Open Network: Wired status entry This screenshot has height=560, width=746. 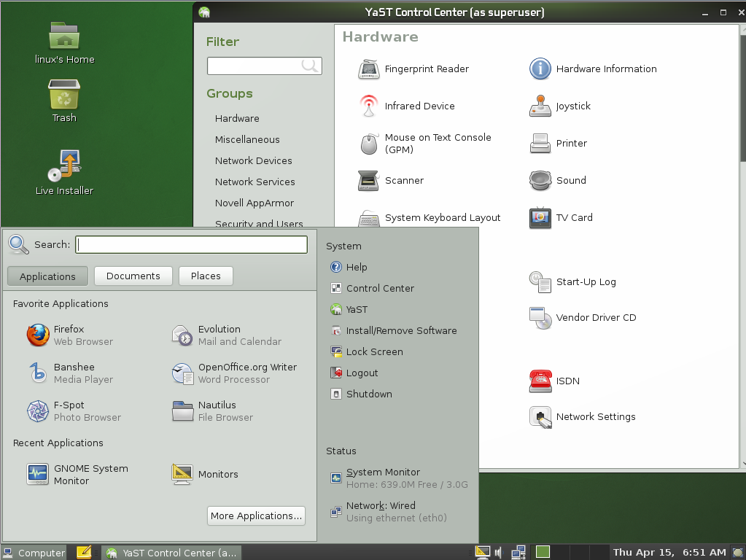[389, 511]
